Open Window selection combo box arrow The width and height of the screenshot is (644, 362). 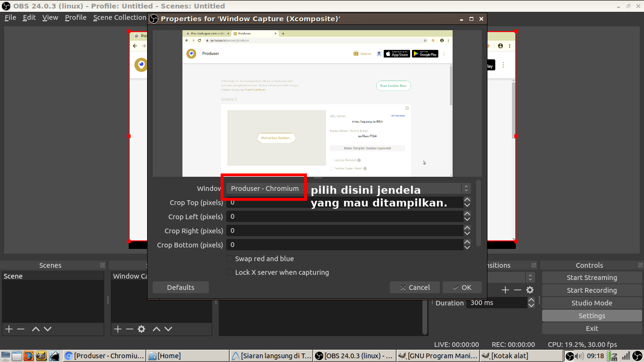pos(466,189)
